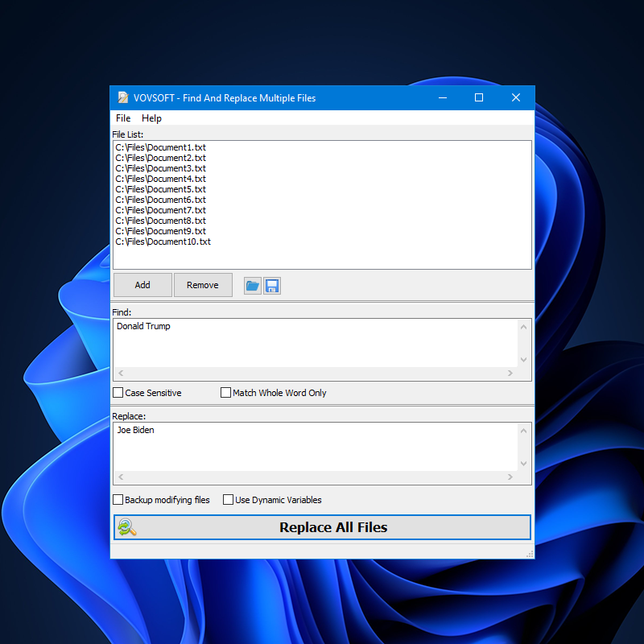This screenshot has width=644, height=644.
Task: Click the Remove button
Action: pyautogui.click(x=203, y=285)
